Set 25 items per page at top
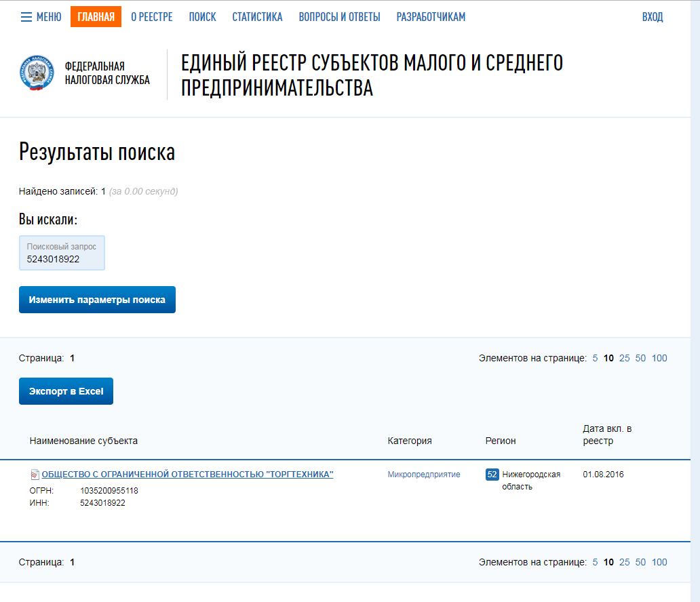700x602 pixels. click(x=624, y=359)
